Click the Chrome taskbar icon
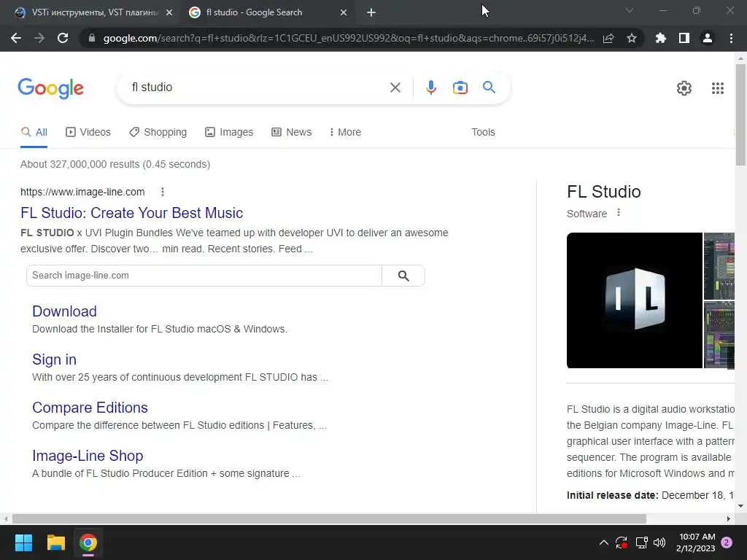Viewport: 747px width, 560px height. (x=88, y=542)
